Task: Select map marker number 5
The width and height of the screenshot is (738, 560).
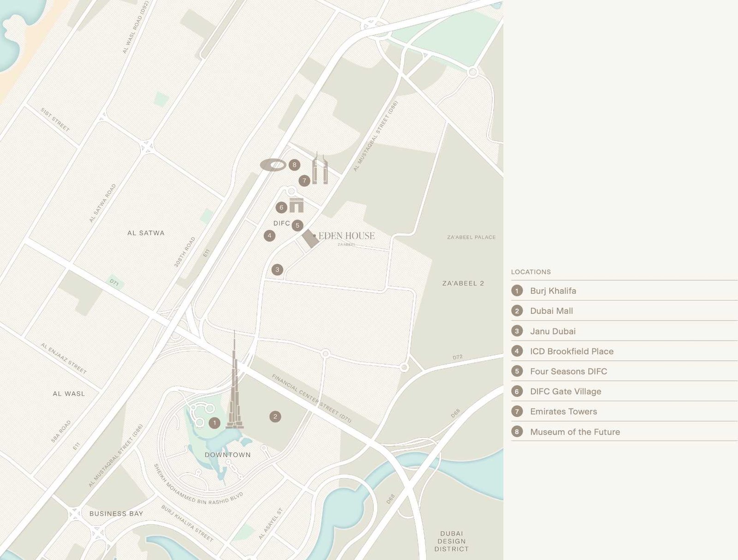Action: click(x=298, y=225)
